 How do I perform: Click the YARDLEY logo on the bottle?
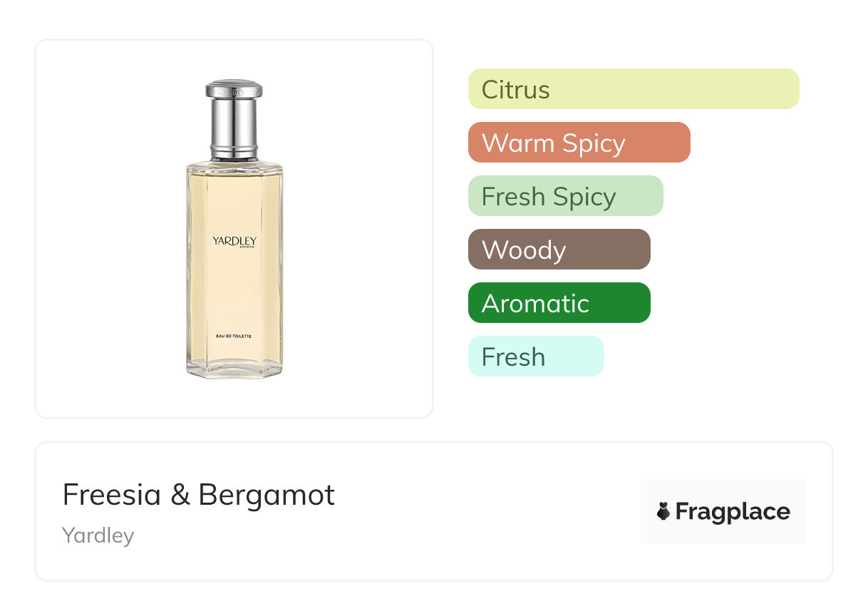234,240
